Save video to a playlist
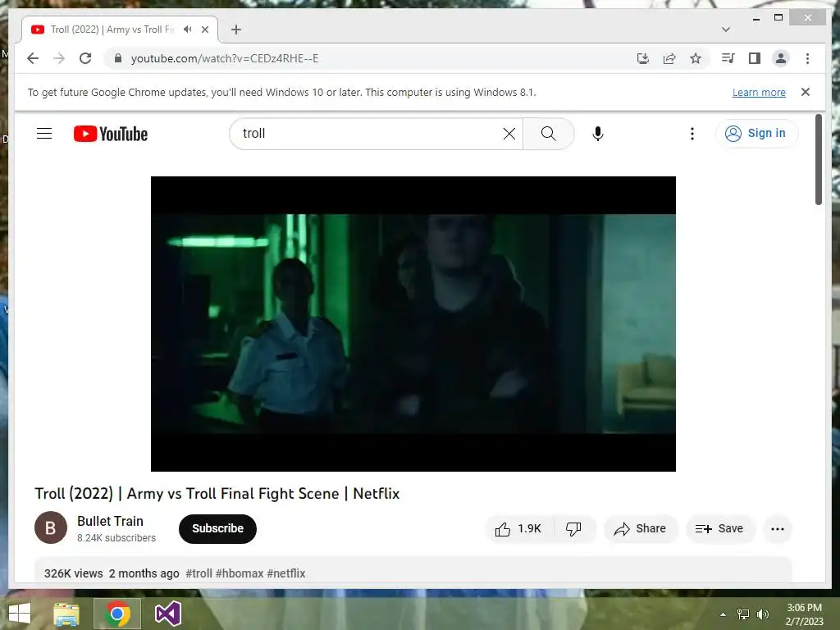The width and height of the screenshot is (840, 630). (719, 529)
